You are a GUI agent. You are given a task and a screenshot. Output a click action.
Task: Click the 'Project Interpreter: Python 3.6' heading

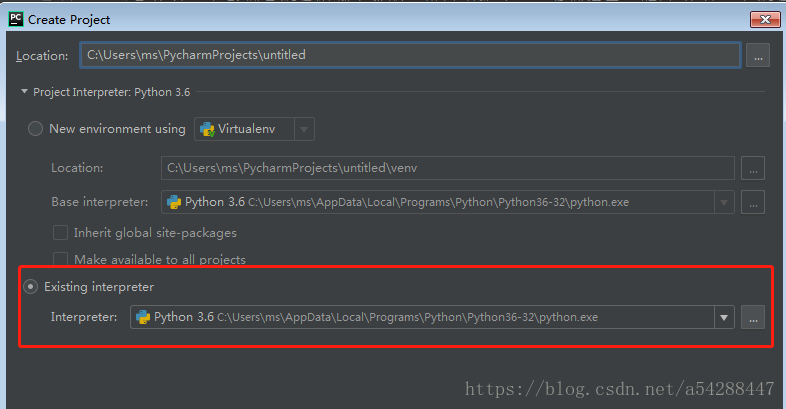point(112,92)
